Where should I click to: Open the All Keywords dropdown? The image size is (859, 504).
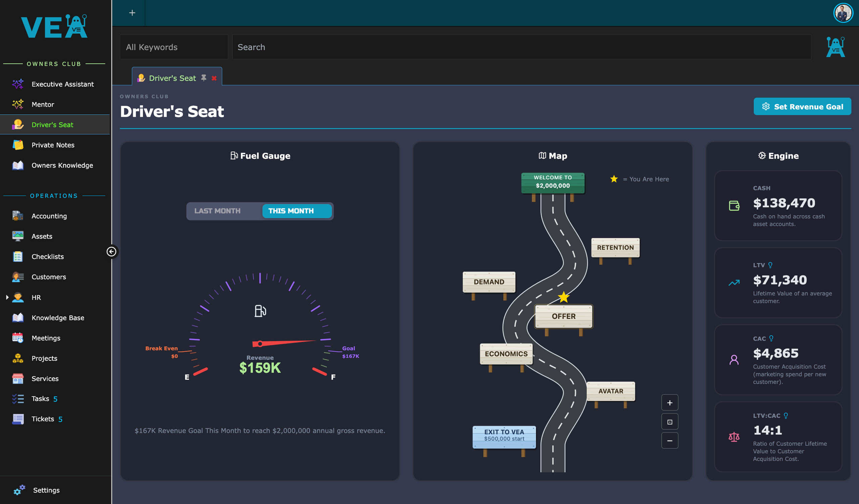click(x=173, y=47)
